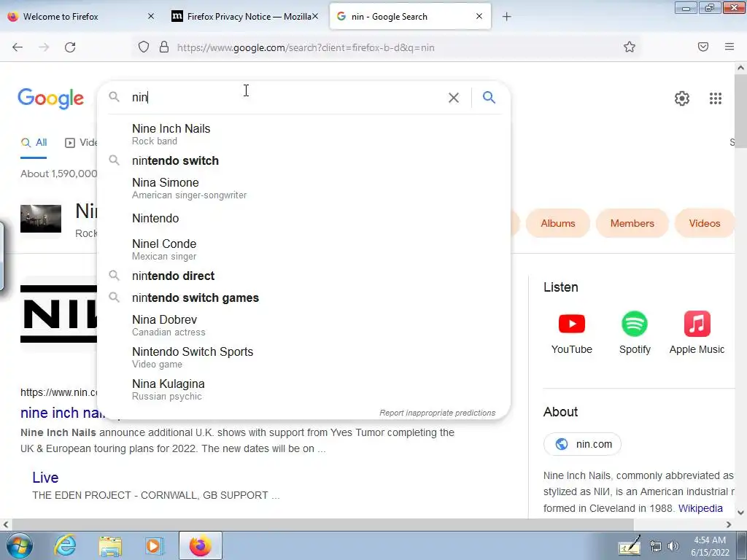
Task: Pick the Nina Dobrev suggestion
Action: (x=304, y=325)
